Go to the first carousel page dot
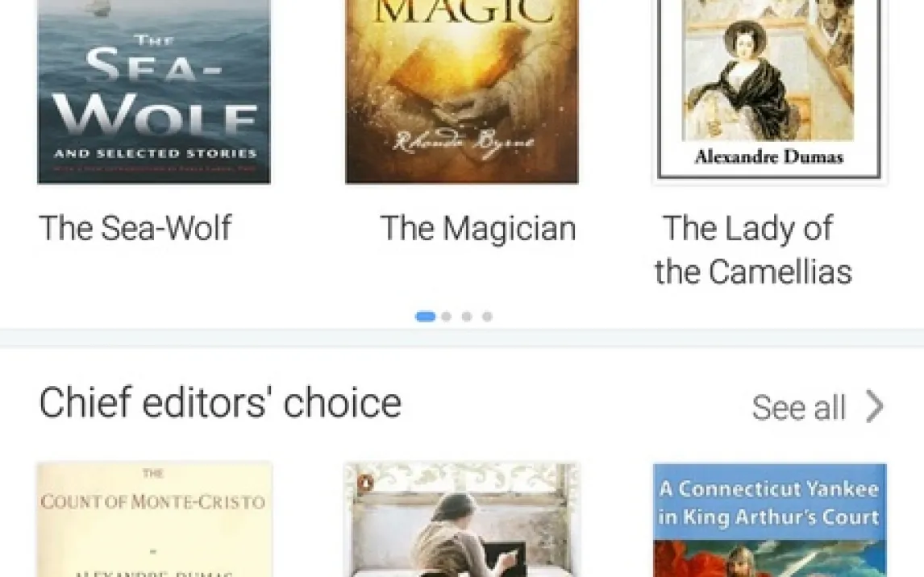 pos(426,317)
